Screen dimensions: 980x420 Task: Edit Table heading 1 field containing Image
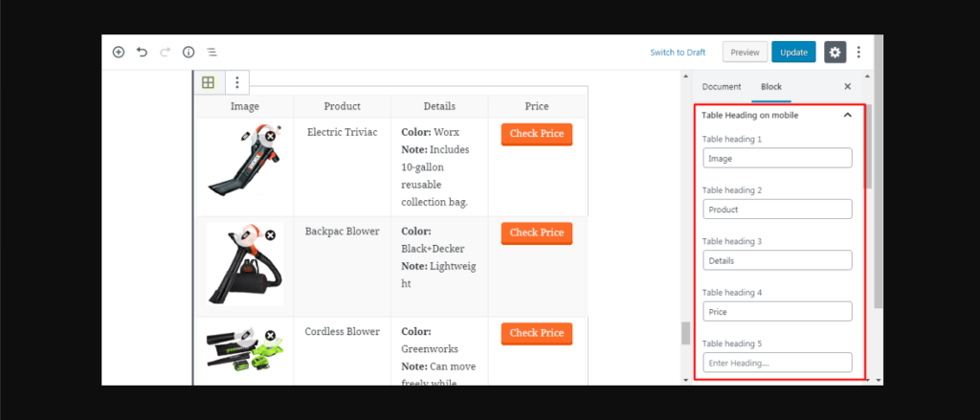[777, 158]
